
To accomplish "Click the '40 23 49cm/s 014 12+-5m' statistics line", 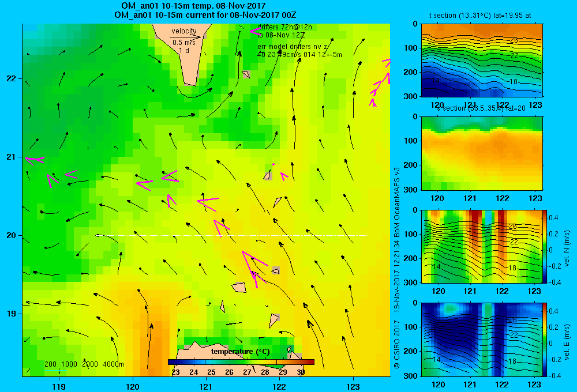I will point(299,55).
